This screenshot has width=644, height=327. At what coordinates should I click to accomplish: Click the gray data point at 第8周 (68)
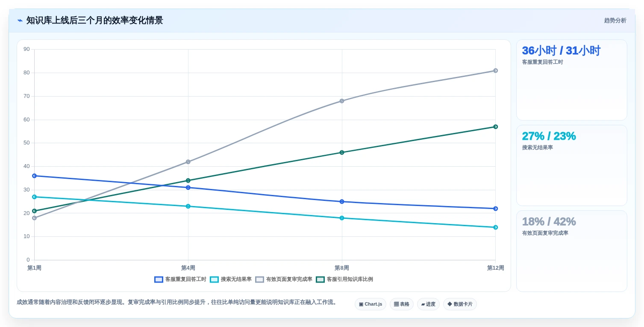[x=342, y=101]
